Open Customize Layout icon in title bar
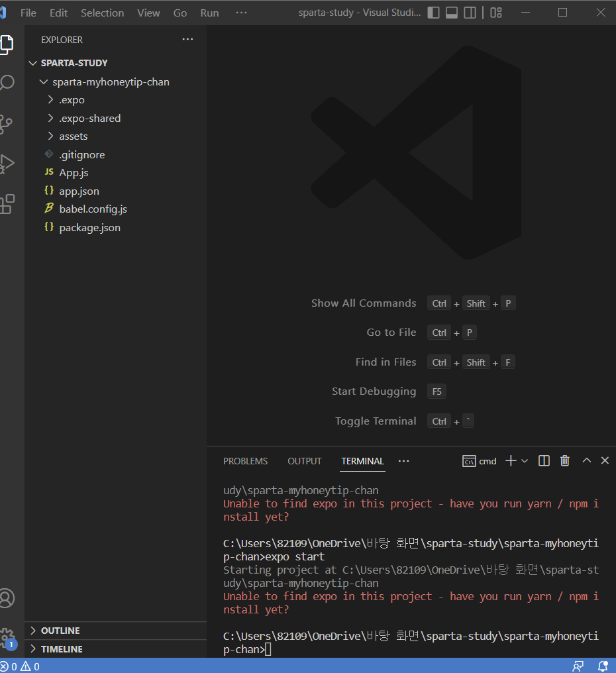The height and width of the screenshot is (673, 616). (x=496, y=13)
